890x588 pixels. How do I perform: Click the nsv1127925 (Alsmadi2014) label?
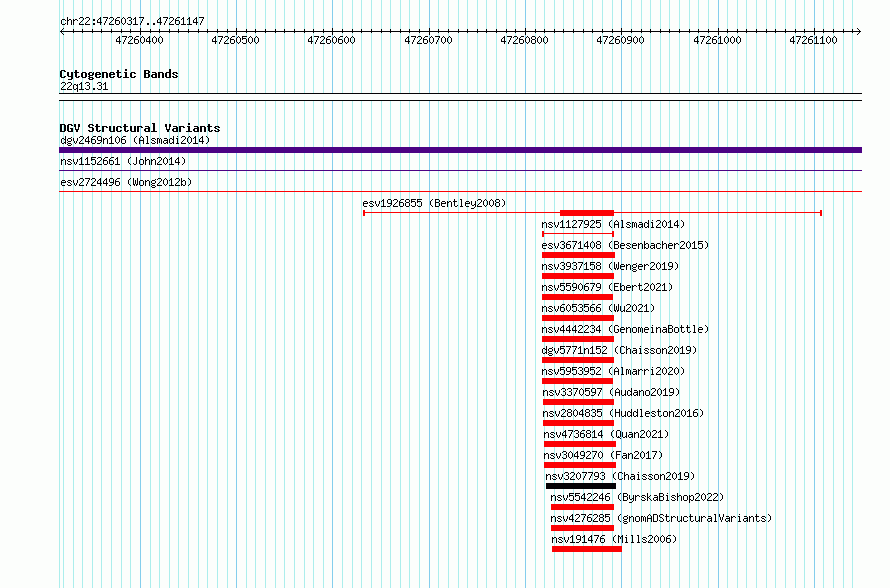pyautogui.click(x=613, y=224)
